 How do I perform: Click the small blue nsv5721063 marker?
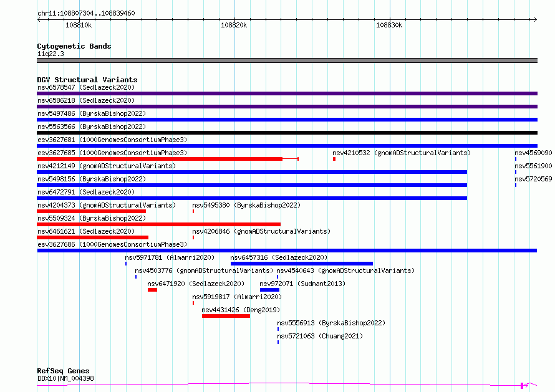pyautogui.click(x=278, y=342)
